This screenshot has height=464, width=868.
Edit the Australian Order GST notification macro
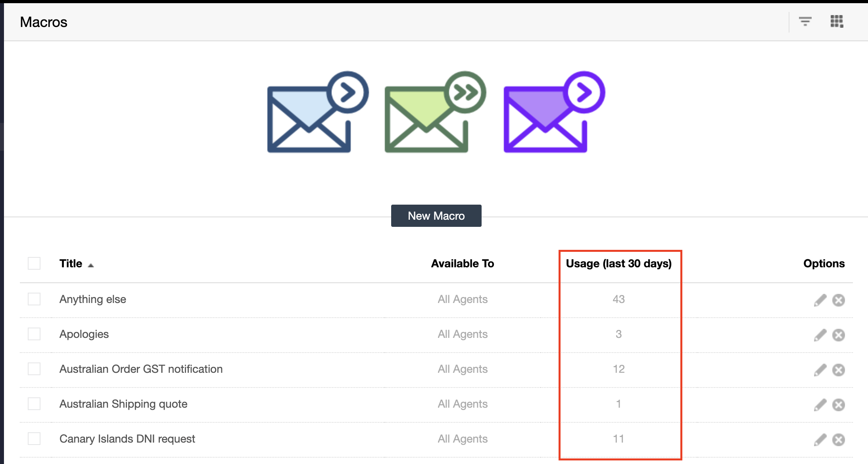pos(820,370)
